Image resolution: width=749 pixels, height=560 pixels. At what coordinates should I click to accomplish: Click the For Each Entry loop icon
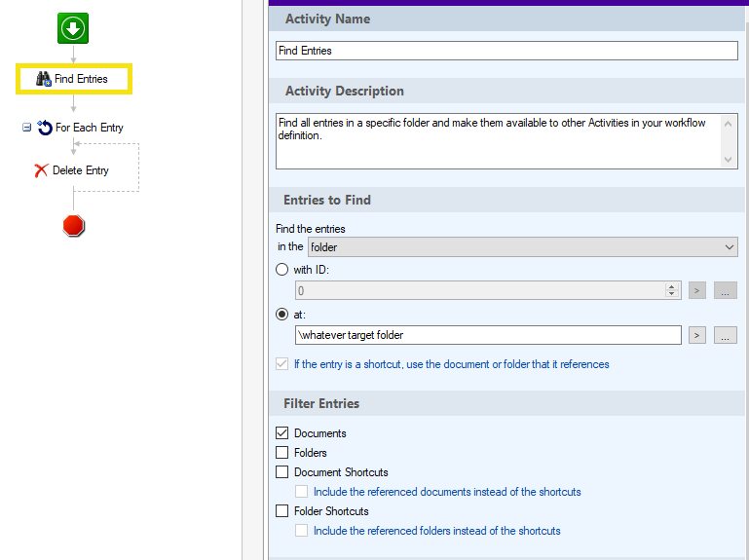click(45, 128)
